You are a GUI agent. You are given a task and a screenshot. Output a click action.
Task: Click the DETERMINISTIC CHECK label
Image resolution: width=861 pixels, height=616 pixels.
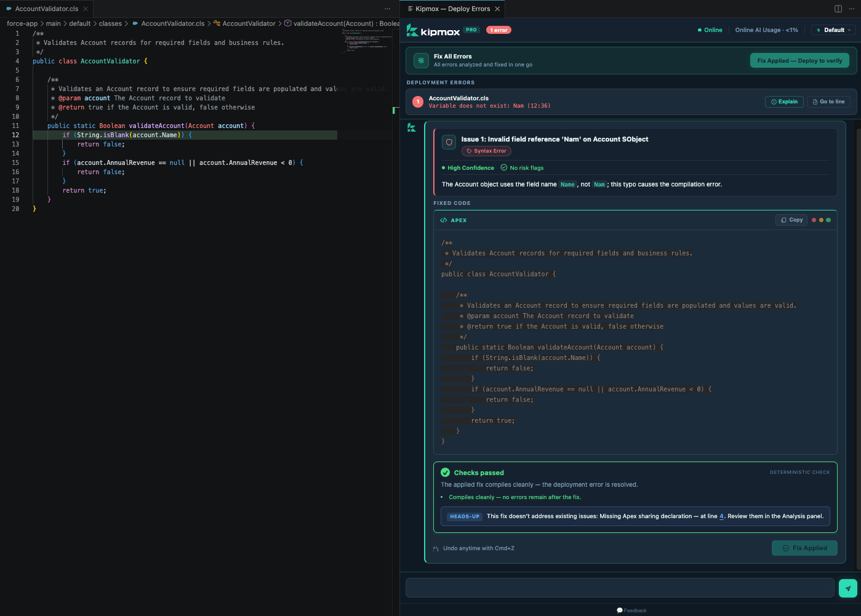pos(799,473)
